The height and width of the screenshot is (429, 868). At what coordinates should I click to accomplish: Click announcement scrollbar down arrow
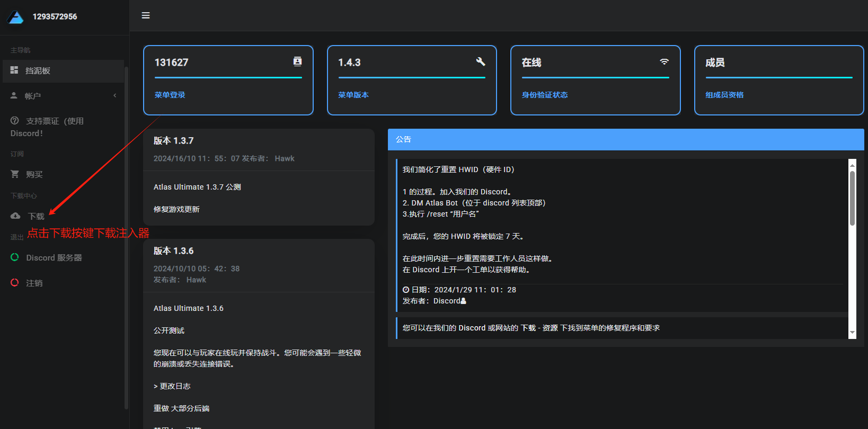pyautogui.click(x=852, y=333)
